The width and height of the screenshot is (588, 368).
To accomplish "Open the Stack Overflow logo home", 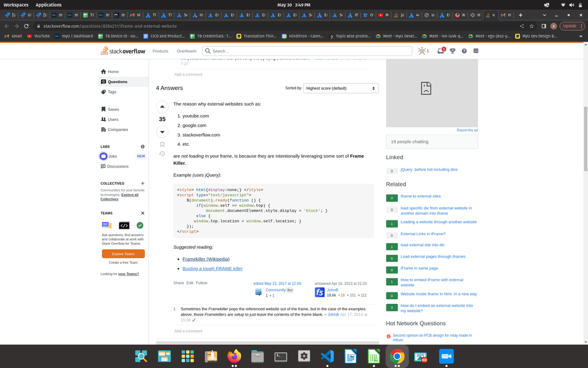I will point(123,51).
